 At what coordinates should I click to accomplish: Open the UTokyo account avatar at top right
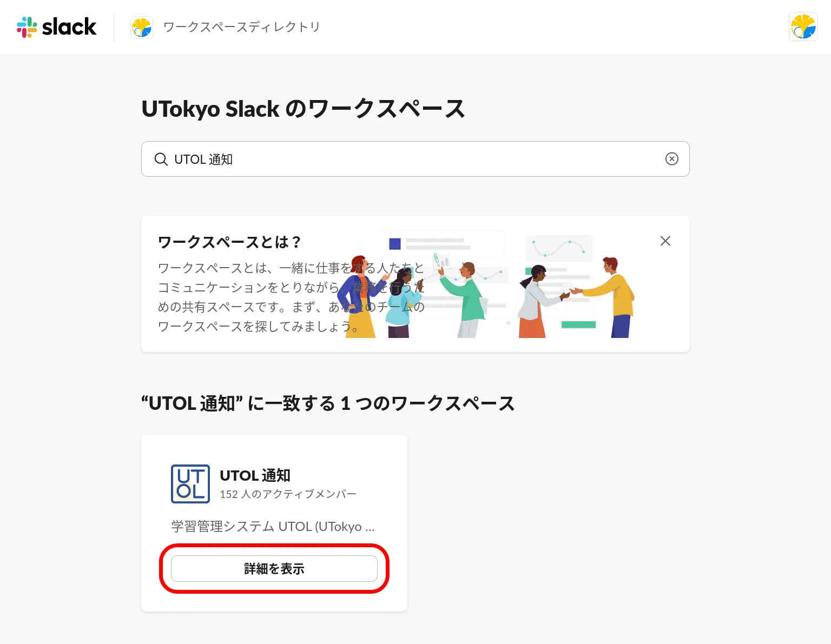[803, 27]
